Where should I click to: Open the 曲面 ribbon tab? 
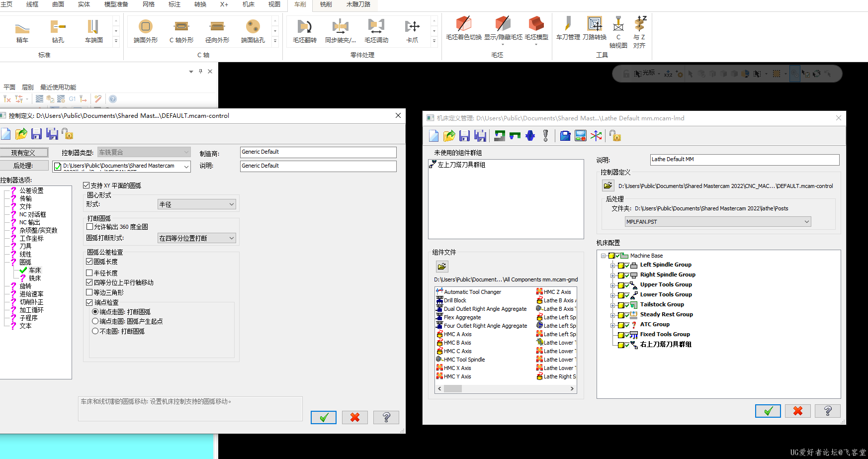click(x=58, y=4)
